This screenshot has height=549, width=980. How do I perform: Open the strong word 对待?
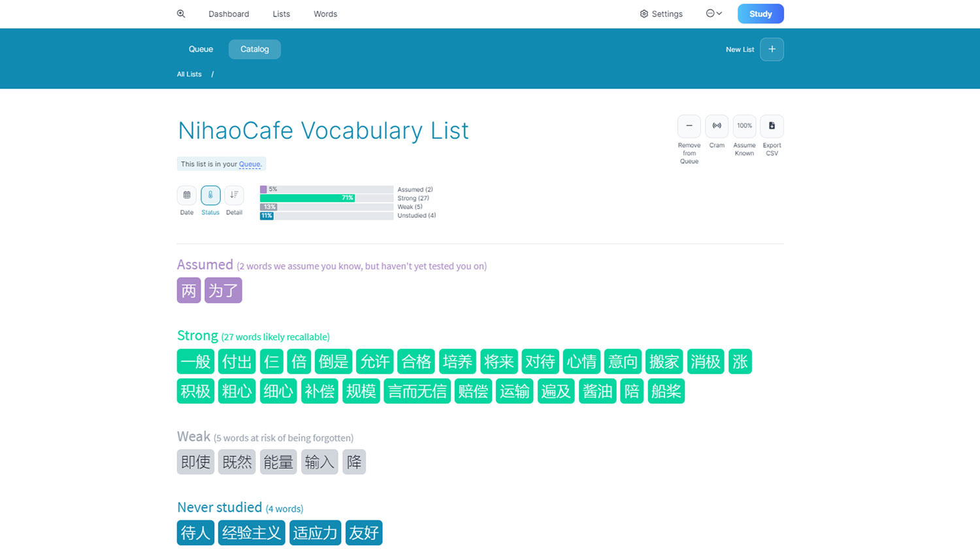[540, 361]
